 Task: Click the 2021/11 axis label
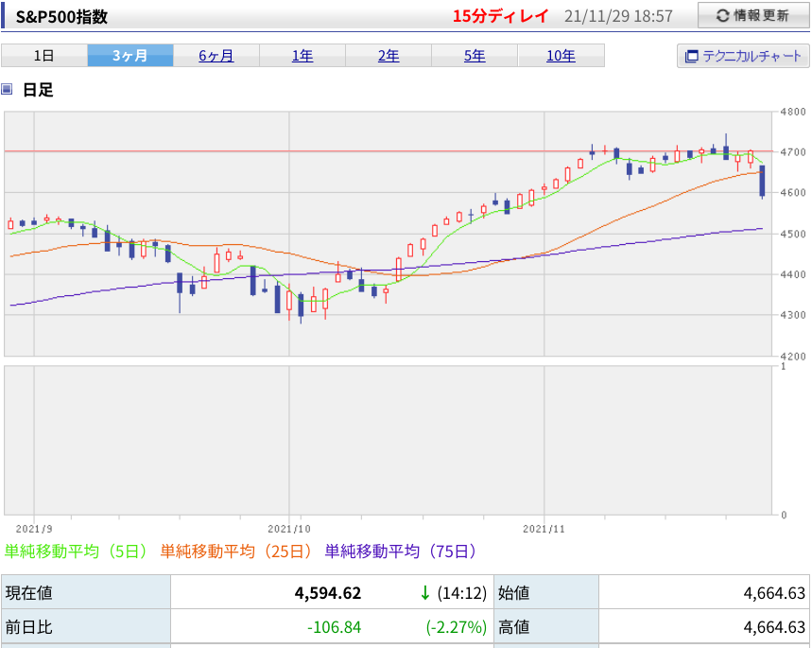544,529
